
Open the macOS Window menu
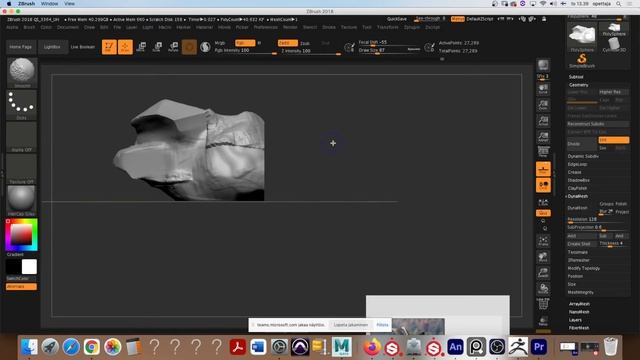49,4
